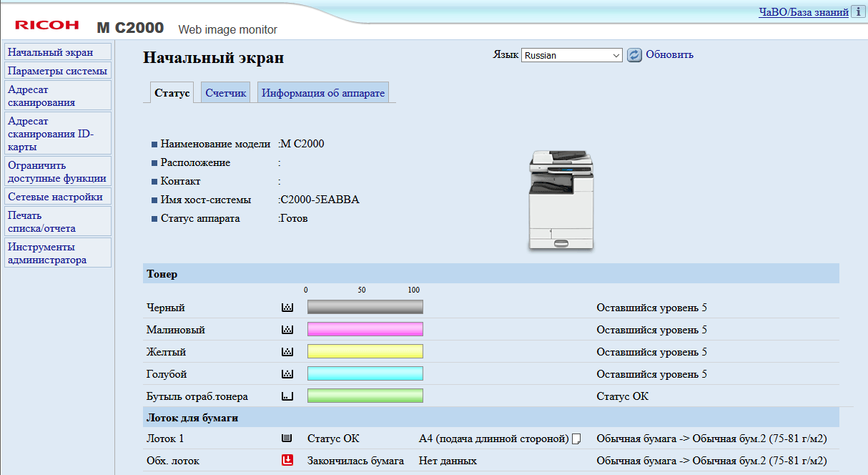Click the Обновить link
The width and height of the screenshot is (868, 475).
[670, 54]
